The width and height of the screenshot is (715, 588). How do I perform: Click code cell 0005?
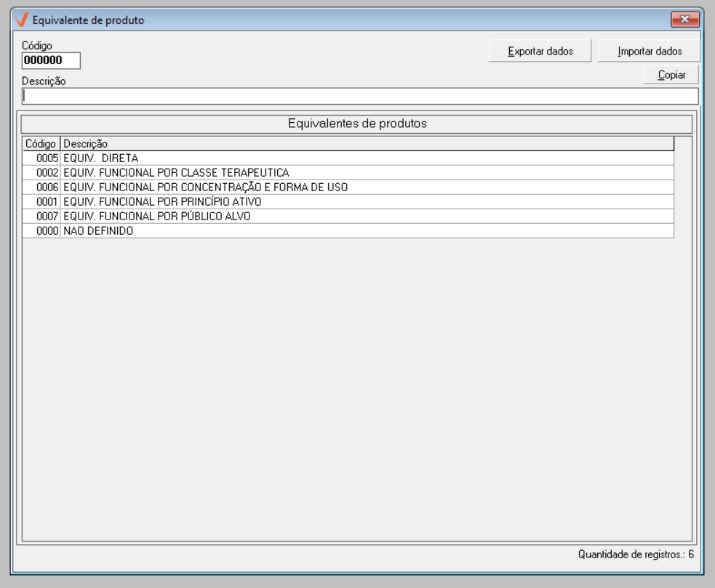pos(41,158)
